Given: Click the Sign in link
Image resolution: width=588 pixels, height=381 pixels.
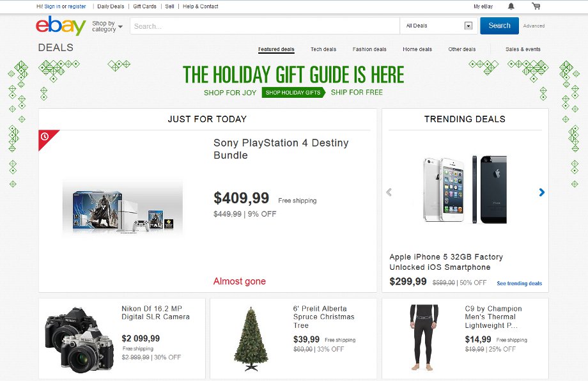Looking at the screenshot, I should click(52, 6).
